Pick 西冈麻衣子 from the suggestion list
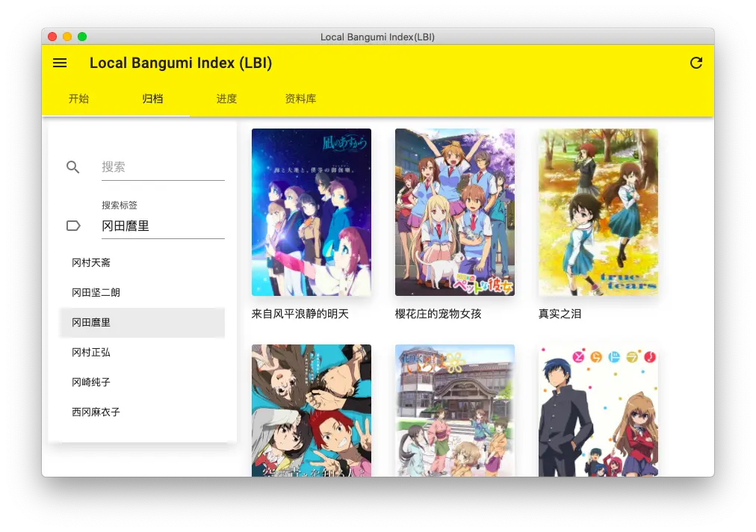 coord(96,412)
